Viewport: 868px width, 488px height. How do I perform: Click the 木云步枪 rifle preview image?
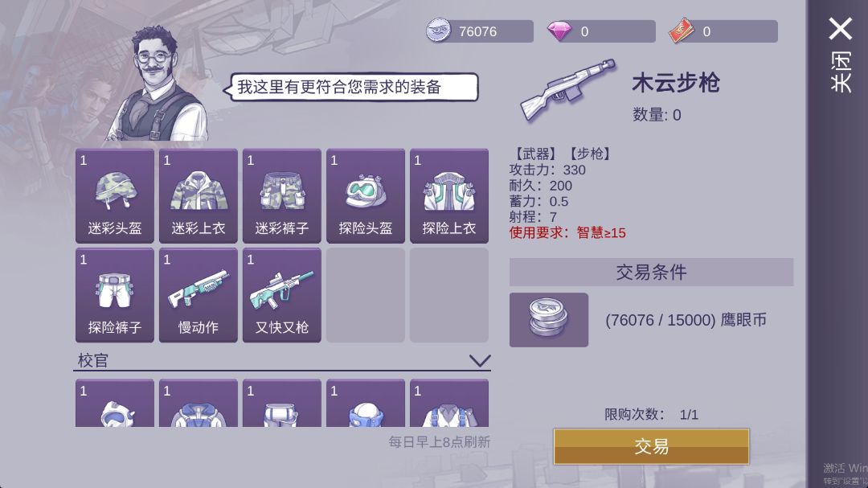(568, 88)
